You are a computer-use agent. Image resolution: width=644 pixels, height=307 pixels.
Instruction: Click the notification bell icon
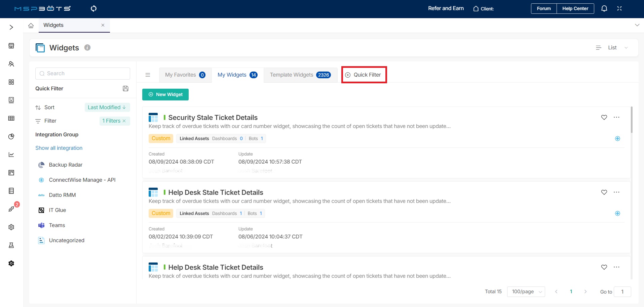click(x=604, y=8)
